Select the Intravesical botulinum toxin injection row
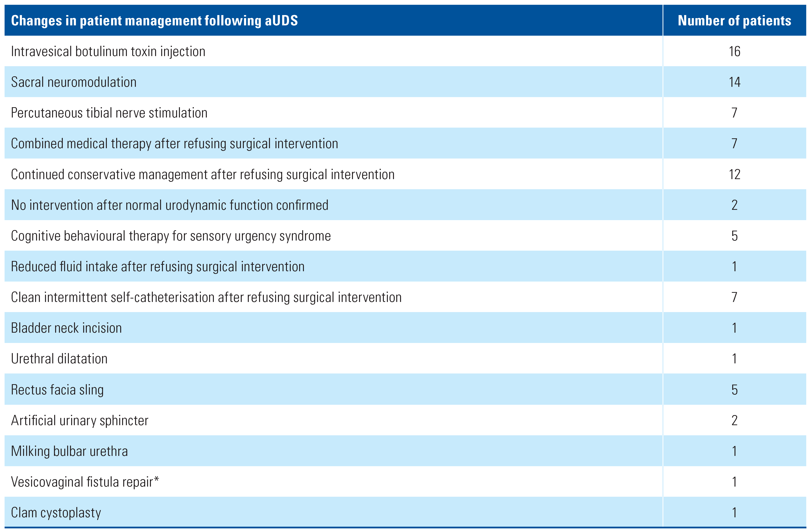811x532 pixels. (x=108, y=52)
